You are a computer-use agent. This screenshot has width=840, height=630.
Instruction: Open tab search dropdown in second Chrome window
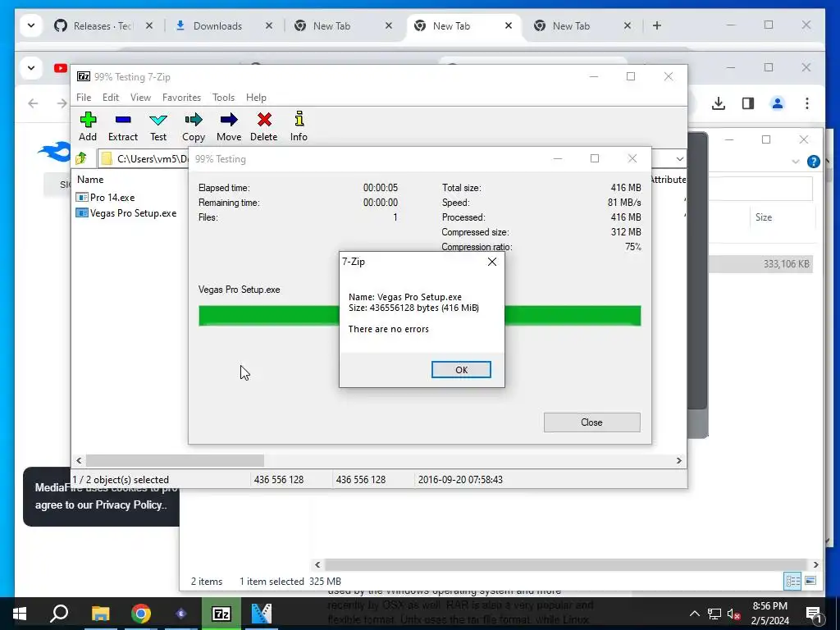tap(31, 68)
